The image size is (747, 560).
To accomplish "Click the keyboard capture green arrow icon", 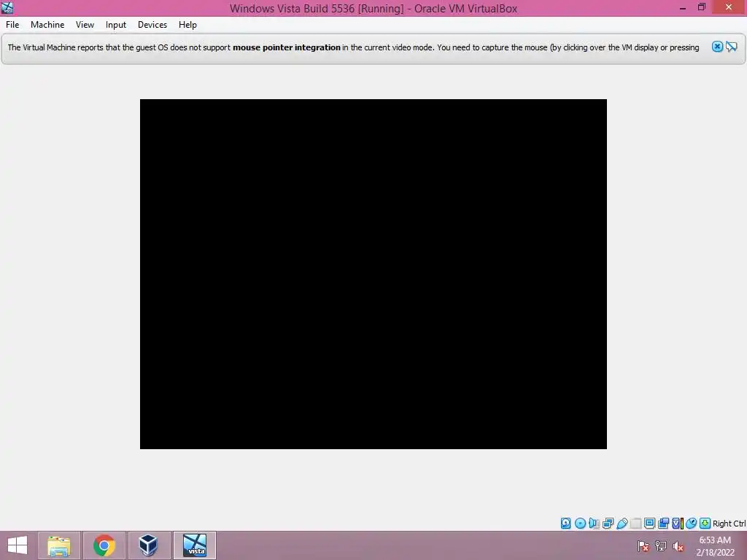I will click(x=705, y=524).
